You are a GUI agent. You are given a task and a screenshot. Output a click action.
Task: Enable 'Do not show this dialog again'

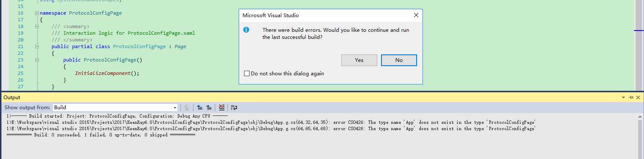tap(247, 74)
